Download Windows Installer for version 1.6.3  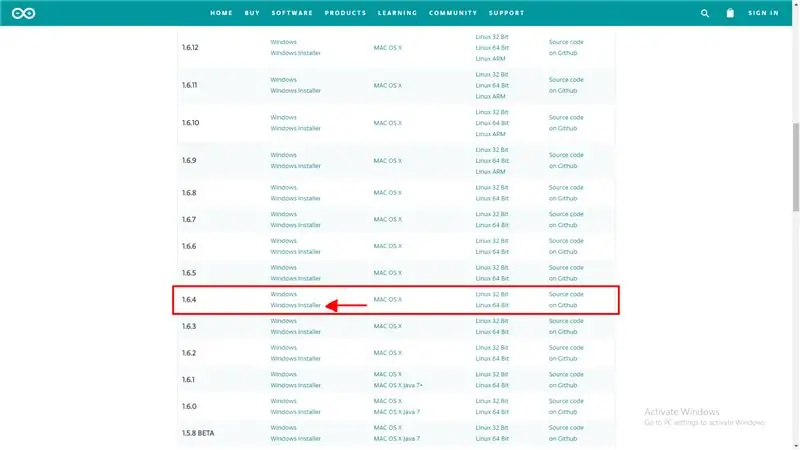(295, 332)
